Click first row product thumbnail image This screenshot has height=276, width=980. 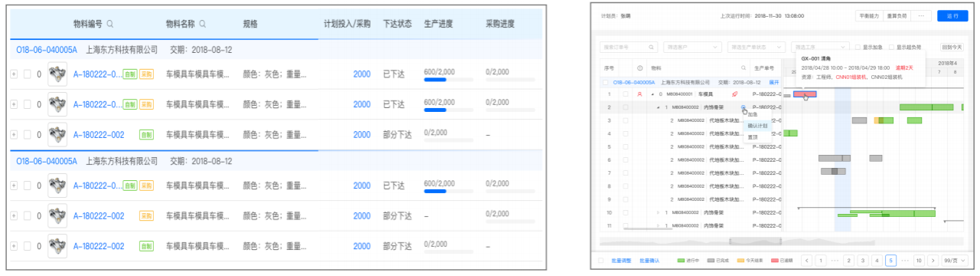[57, 74]
